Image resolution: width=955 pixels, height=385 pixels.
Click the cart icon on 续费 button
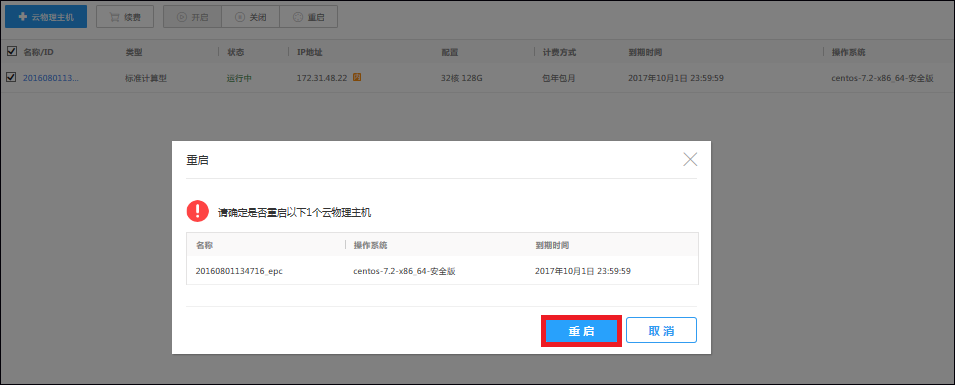(x=114, y=17)
